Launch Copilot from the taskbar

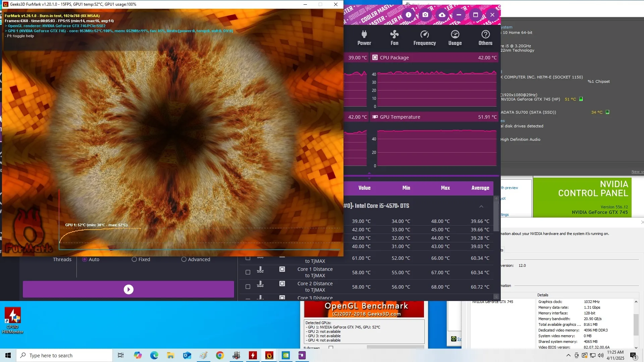(138, 355)
